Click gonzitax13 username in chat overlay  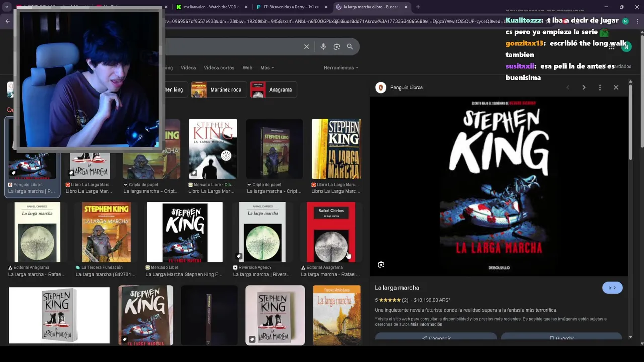pyautogui.click(x=525, y=44)
